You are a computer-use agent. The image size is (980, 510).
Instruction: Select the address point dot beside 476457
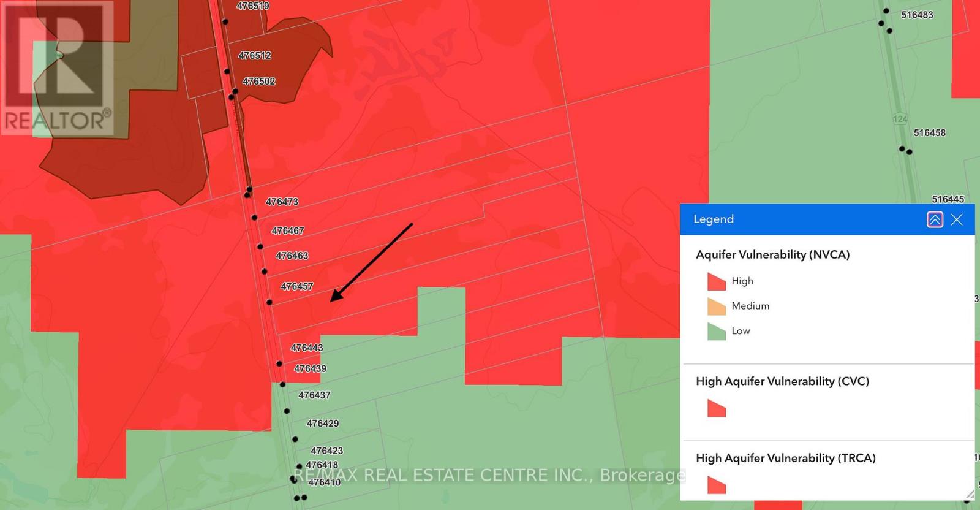[x=269, y=302]
